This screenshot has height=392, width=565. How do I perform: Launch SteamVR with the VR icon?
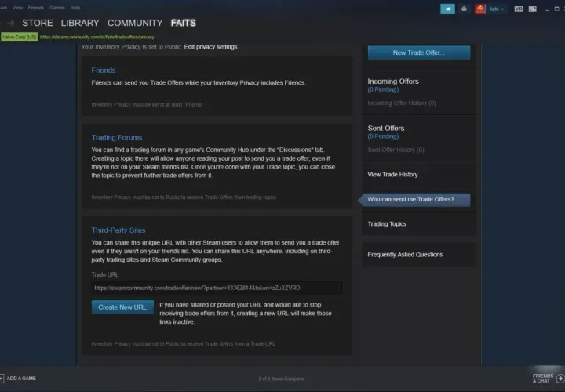click(x=519, y=9)
